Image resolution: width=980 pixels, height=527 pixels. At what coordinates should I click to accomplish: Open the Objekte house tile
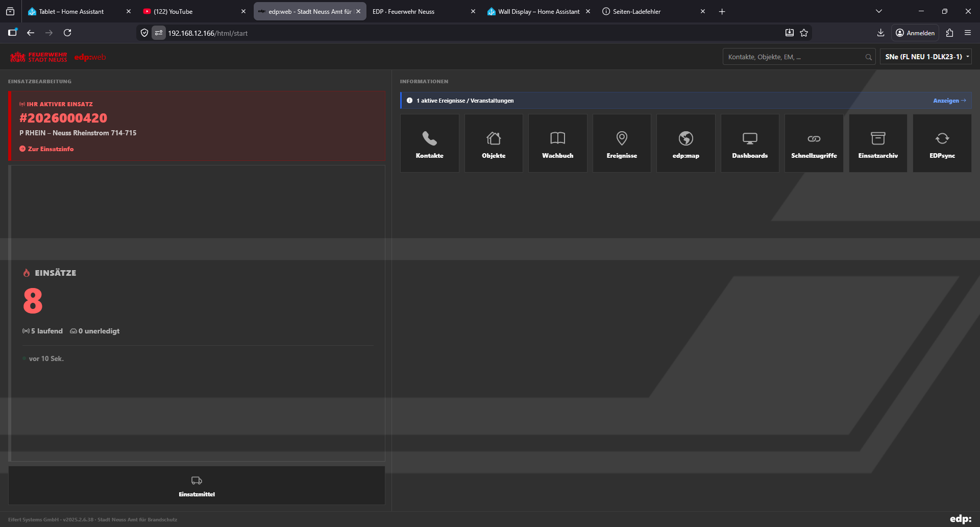click(x=494, y=143)
